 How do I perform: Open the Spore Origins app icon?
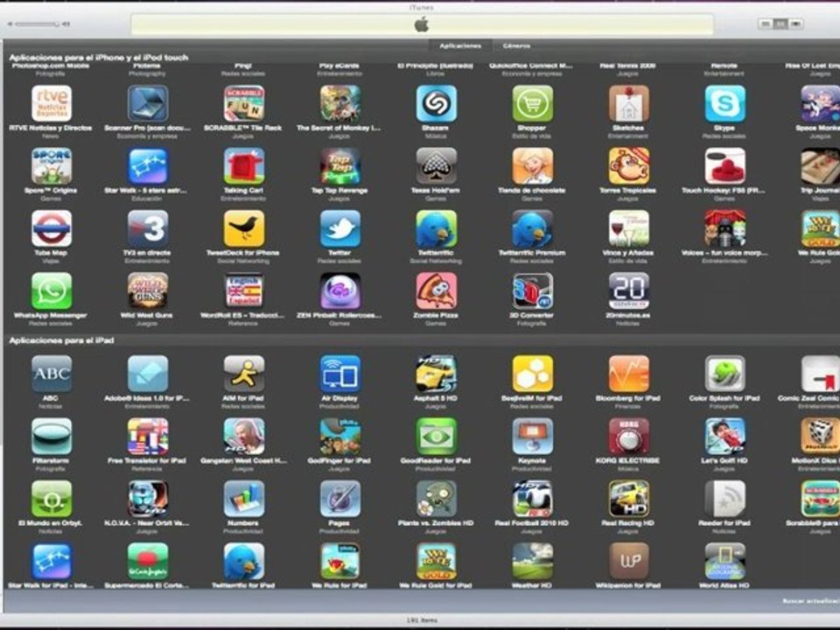point(52,166)
